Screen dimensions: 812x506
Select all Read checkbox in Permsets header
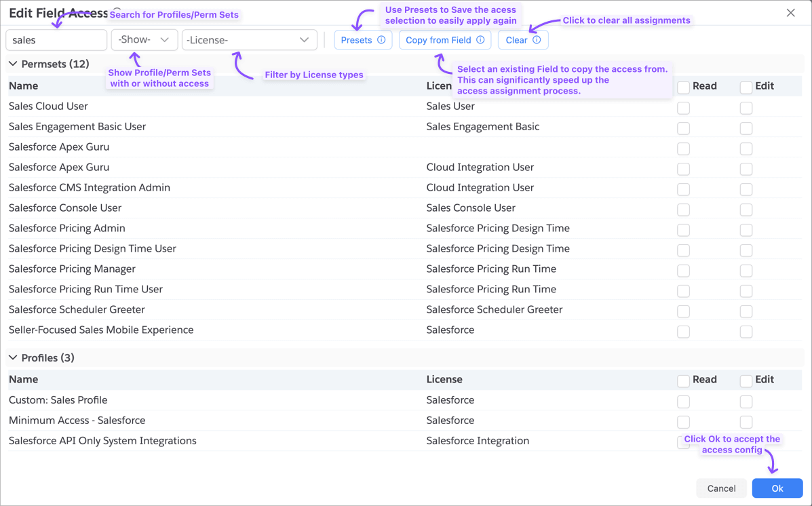[683, 87]
